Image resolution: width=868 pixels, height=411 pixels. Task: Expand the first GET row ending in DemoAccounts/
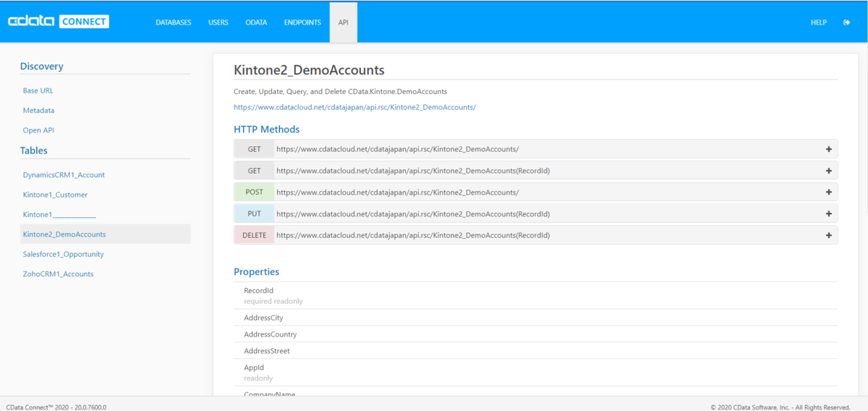[829, 149]
